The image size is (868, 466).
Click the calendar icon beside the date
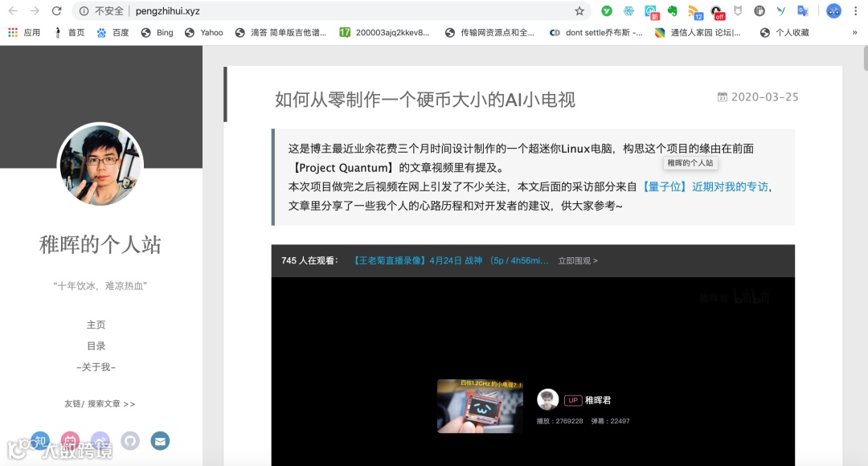point(723,97)
